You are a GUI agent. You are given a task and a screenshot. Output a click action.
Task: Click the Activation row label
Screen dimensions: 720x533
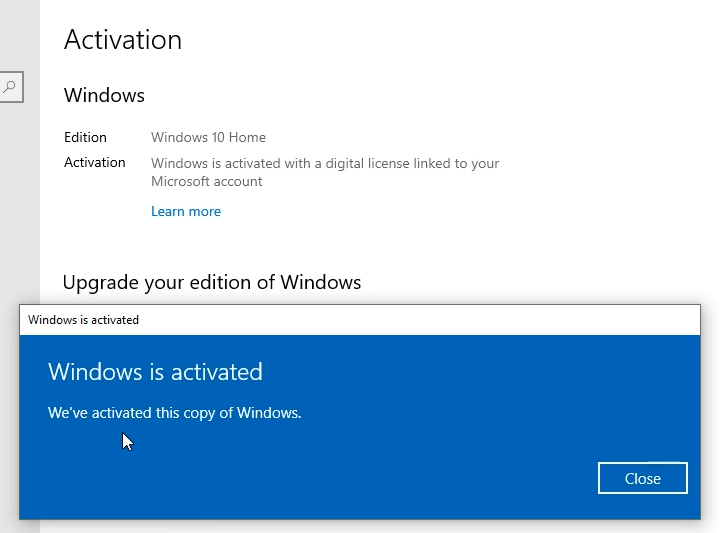pyautogui.click(x=95, y=163)
